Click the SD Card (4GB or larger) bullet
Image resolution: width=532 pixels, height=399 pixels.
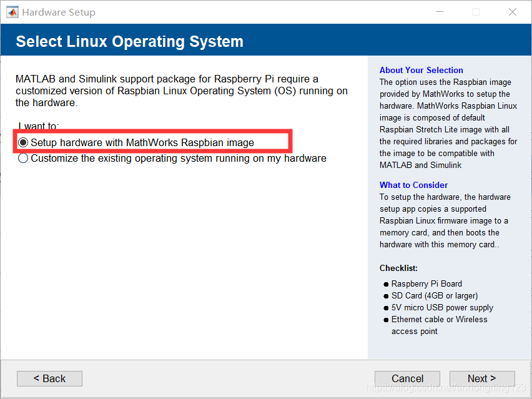coord(434,295)
